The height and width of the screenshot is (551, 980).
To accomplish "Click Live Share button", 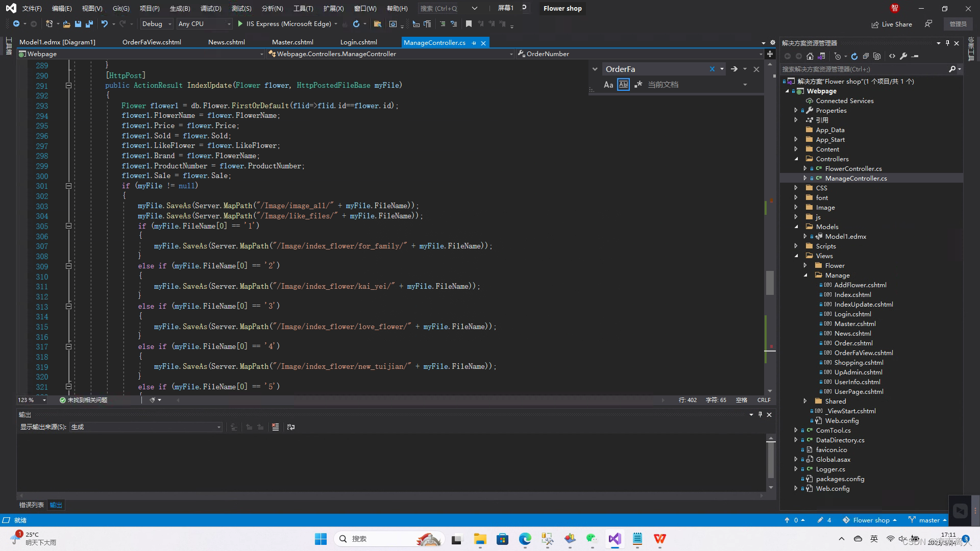I will coord(892,24).
